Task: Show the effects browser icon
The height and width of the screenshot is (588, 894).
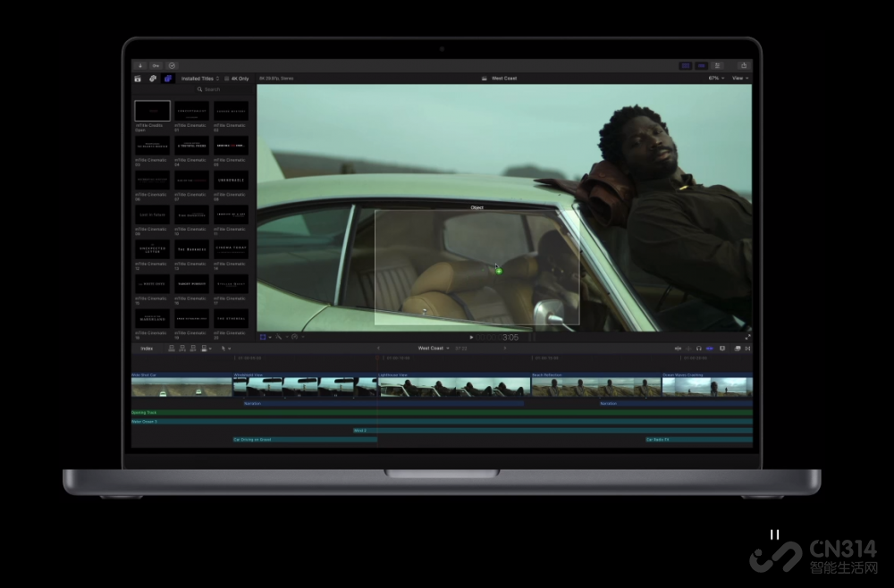Action: (x=738, y=349)
